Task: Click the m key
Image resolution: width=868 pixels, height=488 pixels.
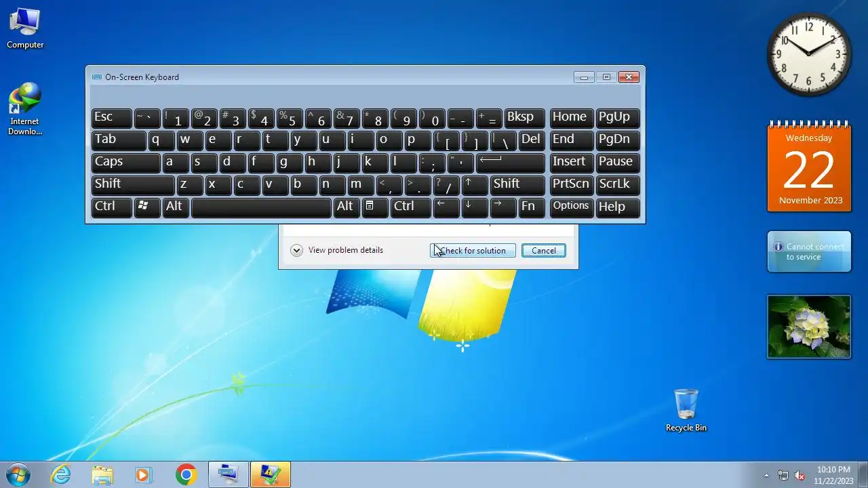Action: [x=361, y=185]
